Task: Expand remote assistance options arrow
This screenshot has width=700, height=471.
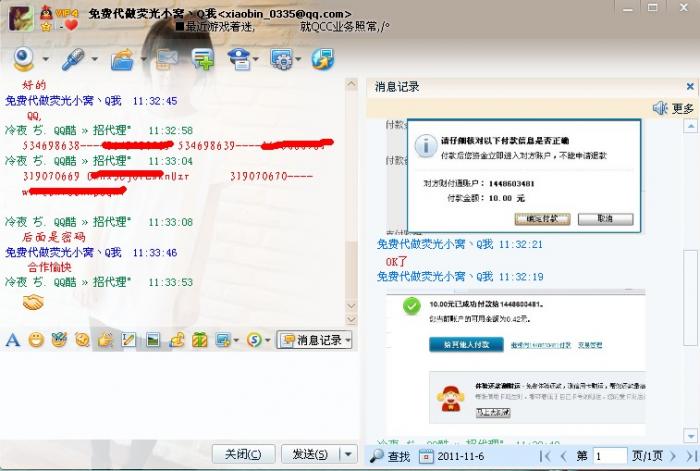Action: pos(256,59)
